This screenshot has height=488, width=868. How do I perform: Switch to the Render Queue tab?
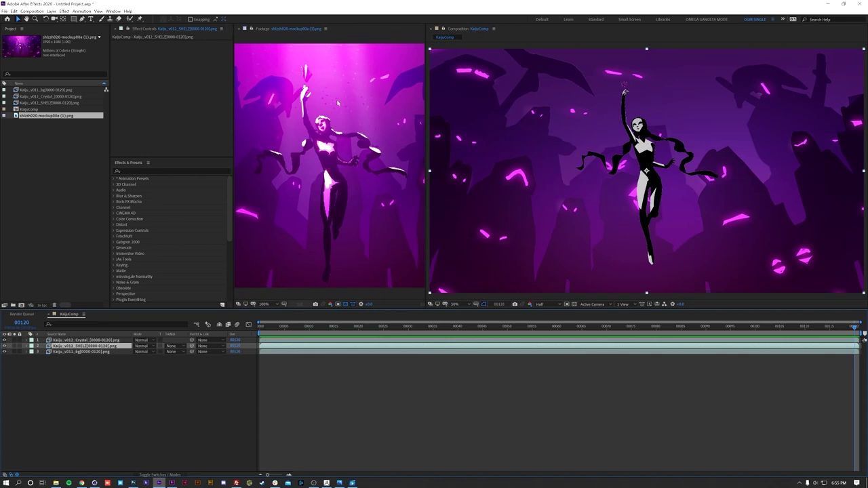pos(22,314)
